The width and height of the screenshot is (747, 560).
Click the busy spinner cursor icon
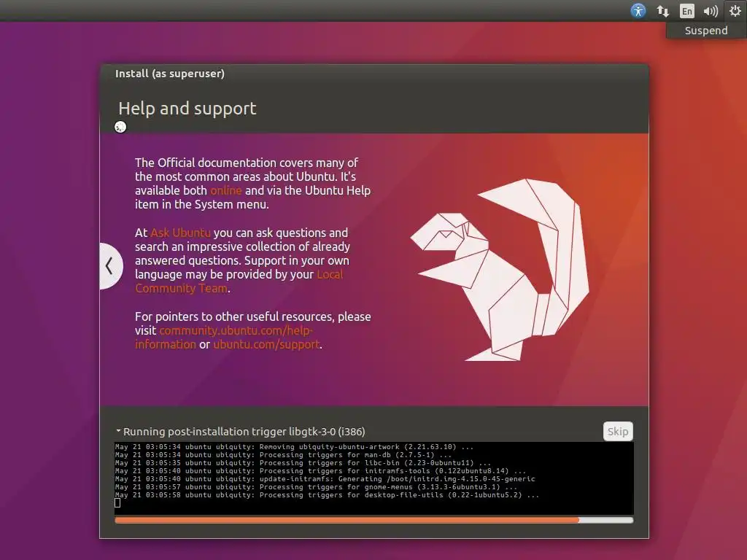(x=120, y=127)
